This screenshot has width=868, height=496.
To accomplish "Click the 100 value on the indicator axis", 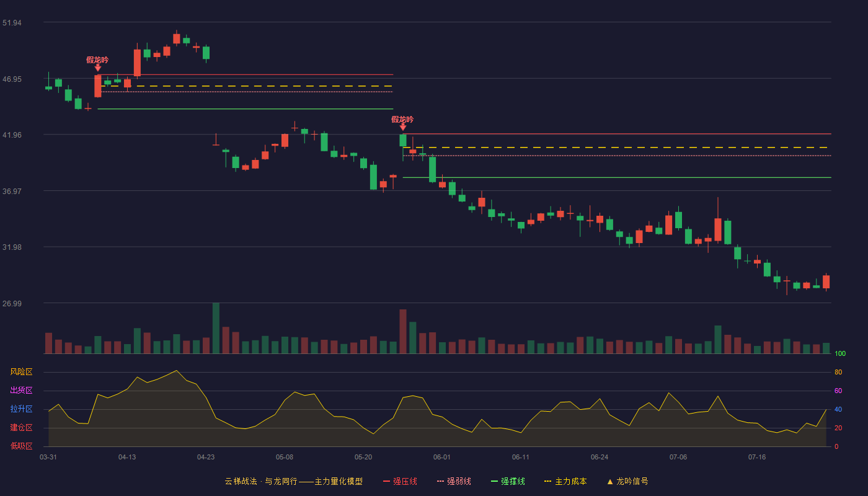I will tap(840, 353).
